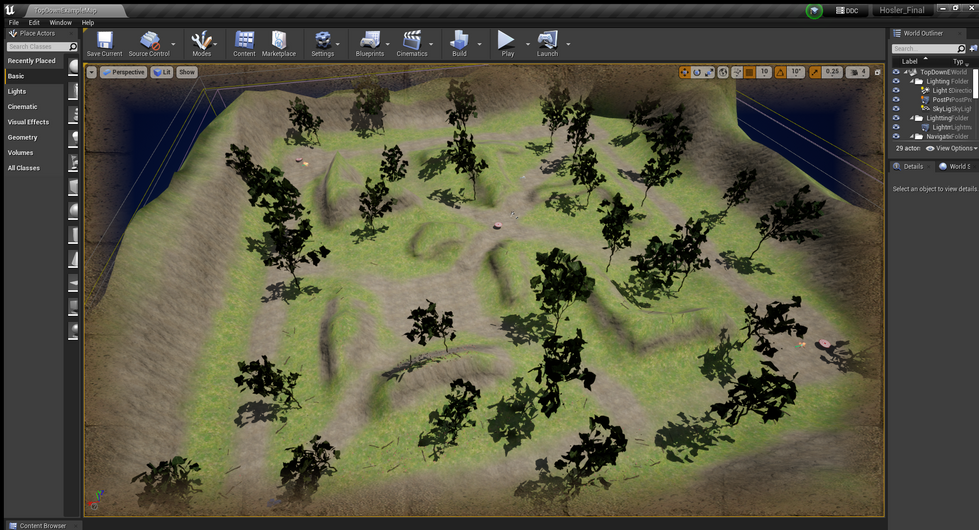Sort the outliner by Label column
The width and height of the screenshot is (979, 530).
(910, 61)
